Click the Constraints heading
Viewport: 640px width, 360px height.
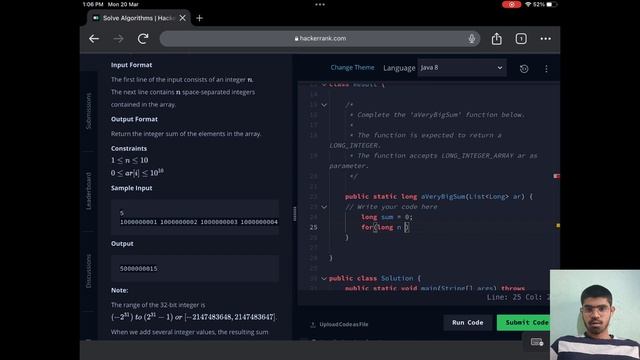point(129,149)
